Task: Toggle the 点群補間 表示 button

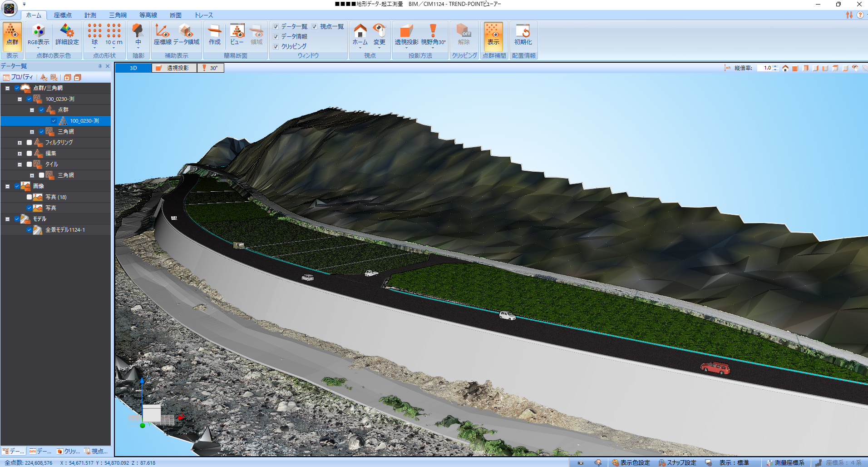Action: pos(493,35)
